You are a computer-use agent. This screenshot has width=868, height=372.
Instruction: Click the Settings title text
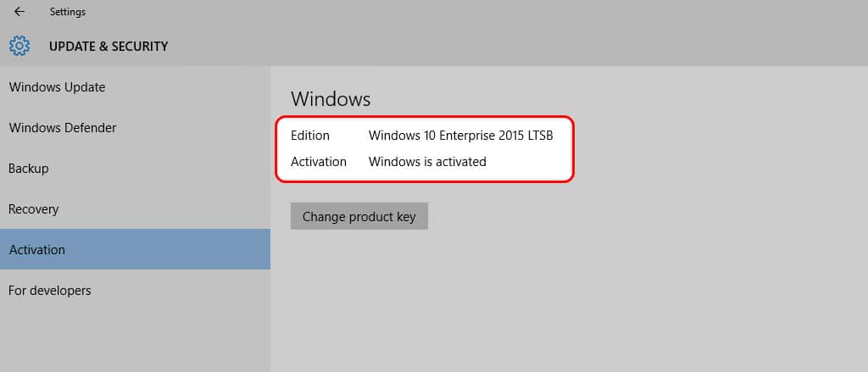tap(68, 12)
